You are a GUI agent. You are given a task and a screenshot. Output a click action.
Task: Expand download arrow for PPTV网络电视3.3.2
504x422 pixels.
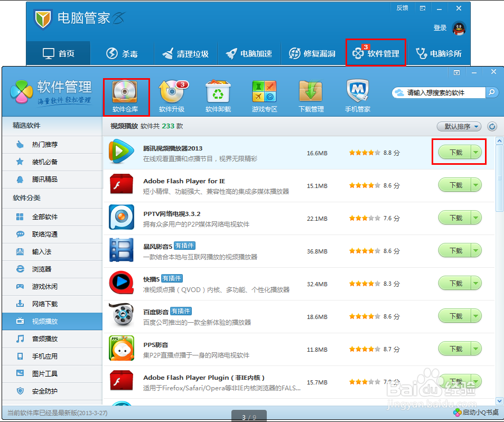point(476,218)
